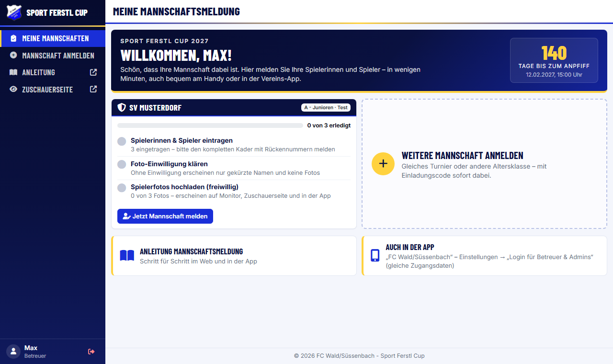
Task: Click the Spielerinnen & Spieler eintragen task text
Action: [182, 140]
